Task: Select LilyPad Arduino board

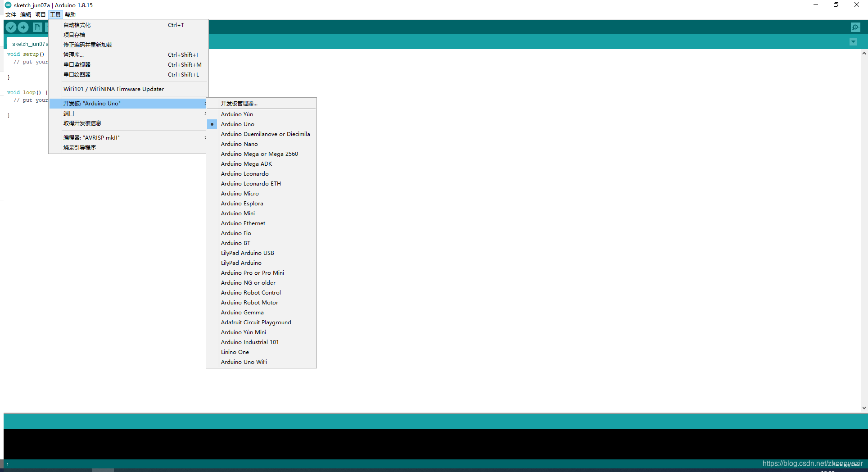Action: click(x=261, y=263)
